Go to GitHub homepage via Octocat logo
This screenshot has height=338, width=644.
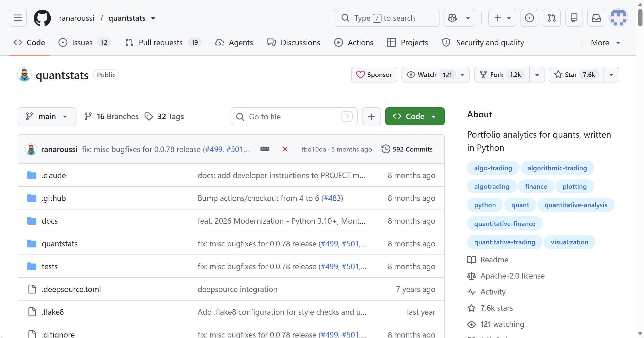click(x=42, y=18)
